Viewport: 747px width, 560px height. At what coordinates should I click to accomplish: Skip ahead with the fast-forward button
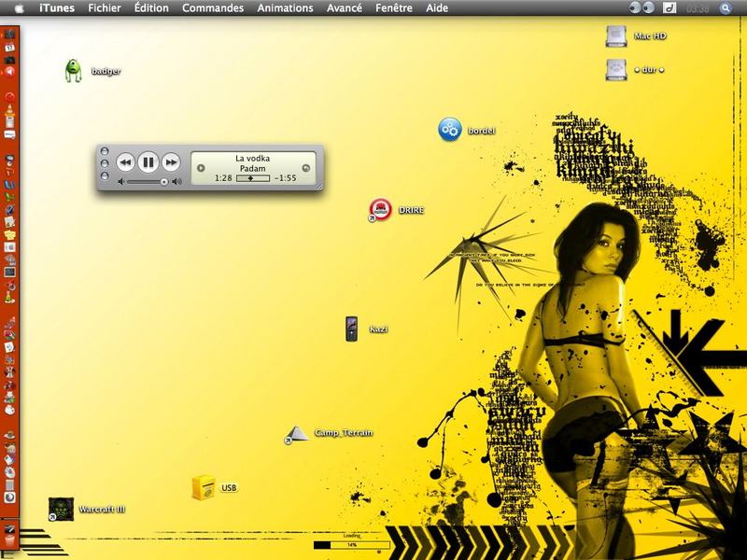point(171,162)
